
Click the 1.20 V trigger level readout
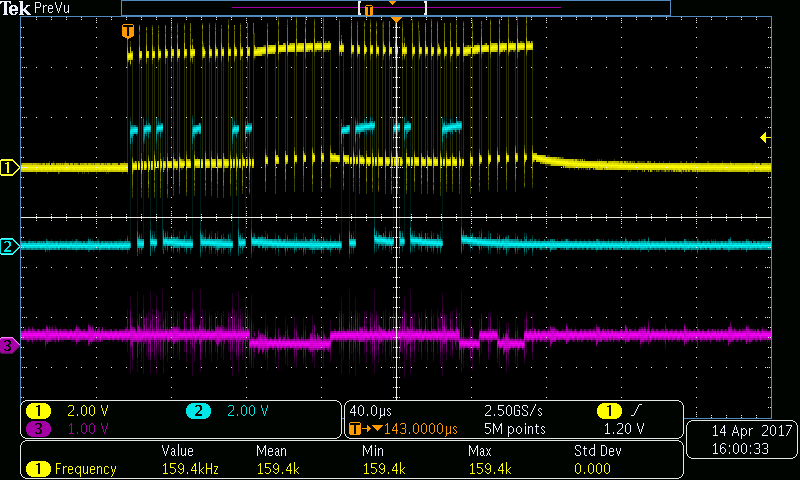tap(623, 429)
